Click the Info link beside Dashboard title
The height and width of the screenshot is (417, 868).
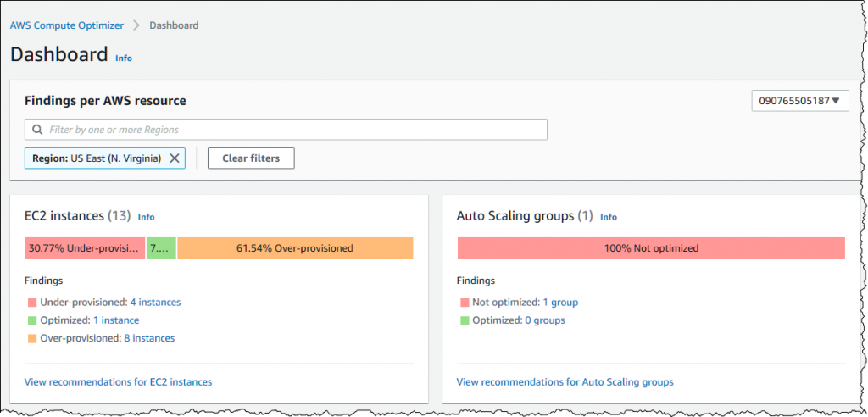tap(124, 58)
